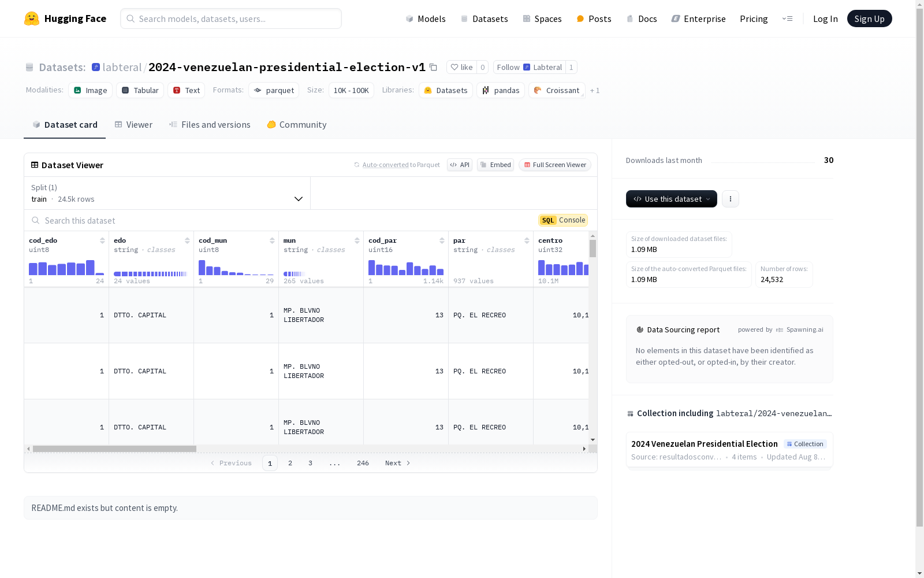This screenshot has height=578, width=924.
Task: Sort the mun column
Action: [357, 240]
